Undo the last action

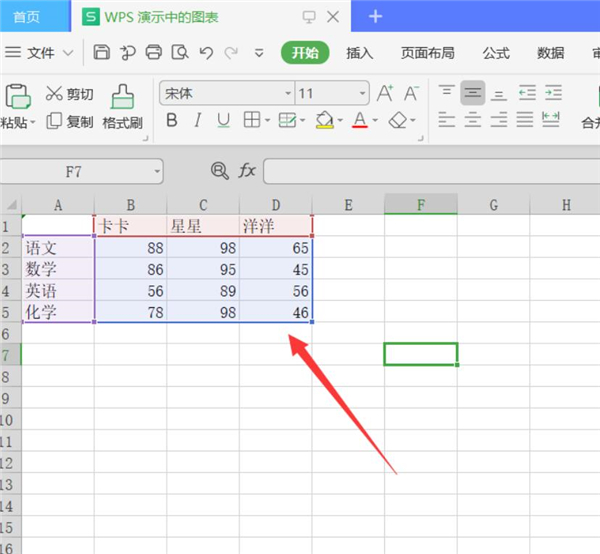click(x=206, y=52)
